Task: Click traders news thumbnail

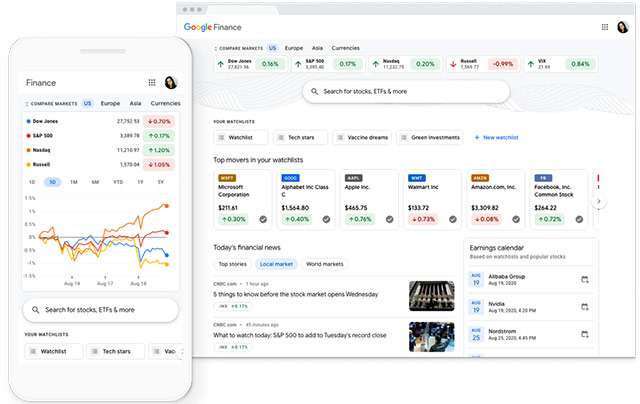Action: (431, 337)
